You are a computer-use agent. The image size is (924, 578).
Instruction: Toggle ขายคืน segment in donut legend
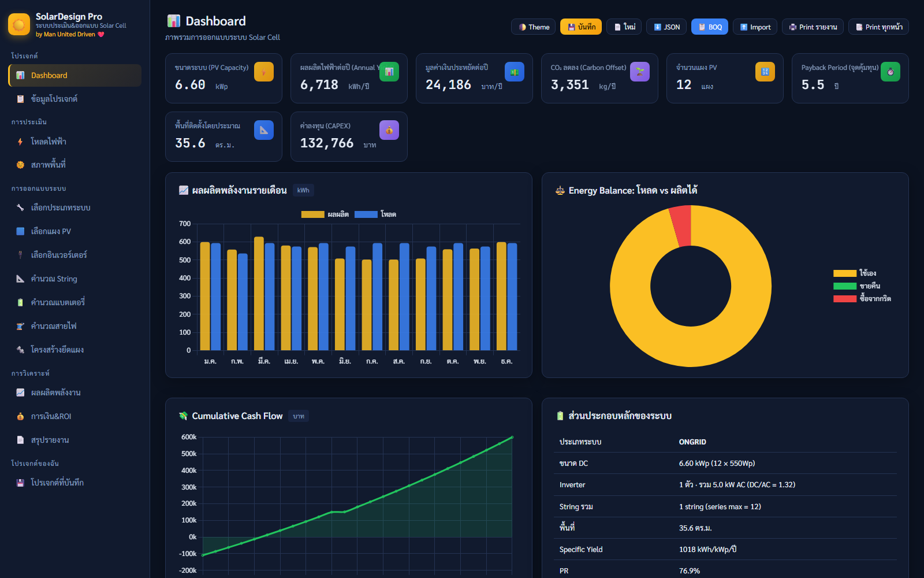click(857, 286)
